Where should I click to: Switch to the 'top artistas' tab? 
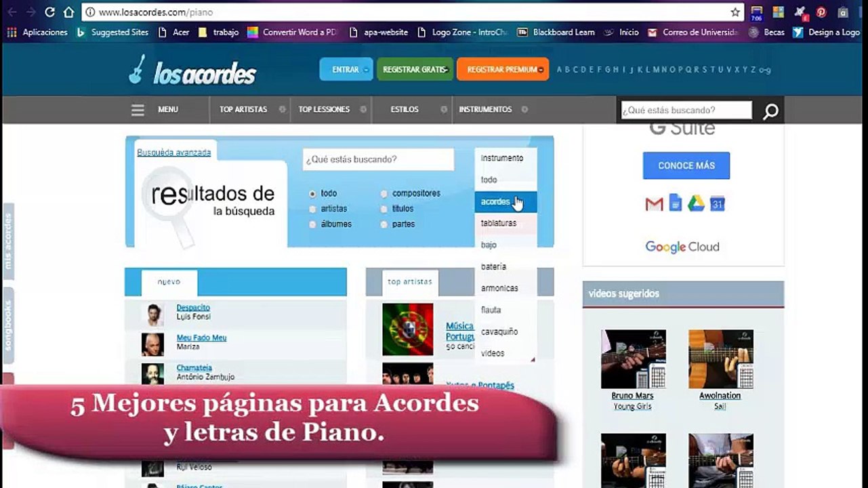(410, 283)
